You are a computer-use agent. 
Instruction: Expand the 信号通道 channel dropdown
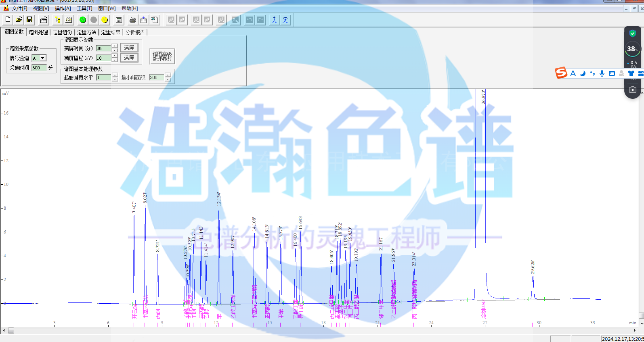coord(42,58)
